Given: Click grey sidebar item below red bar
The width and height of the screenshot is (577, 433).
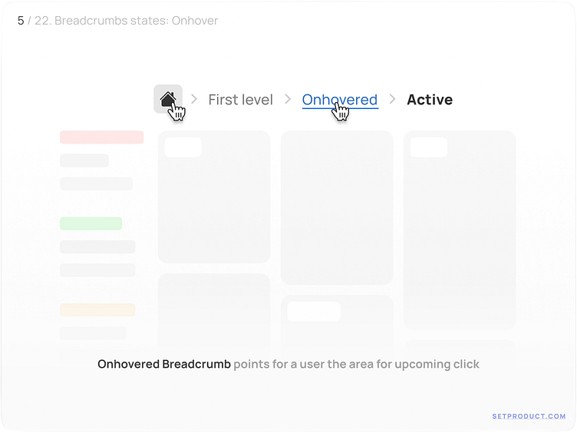Looking at the screenshot, I should coord(84,160).
